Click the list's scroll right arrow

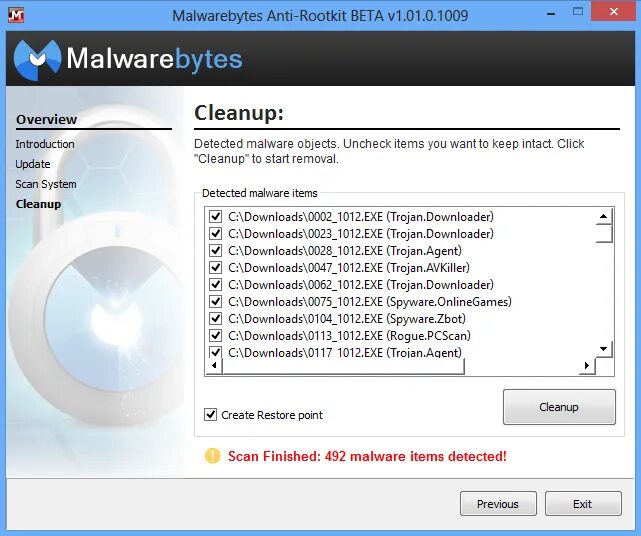click(587, 366)
